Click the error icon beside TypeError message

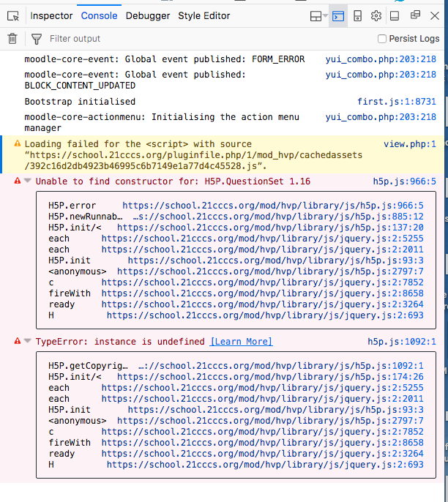point(18,341)
